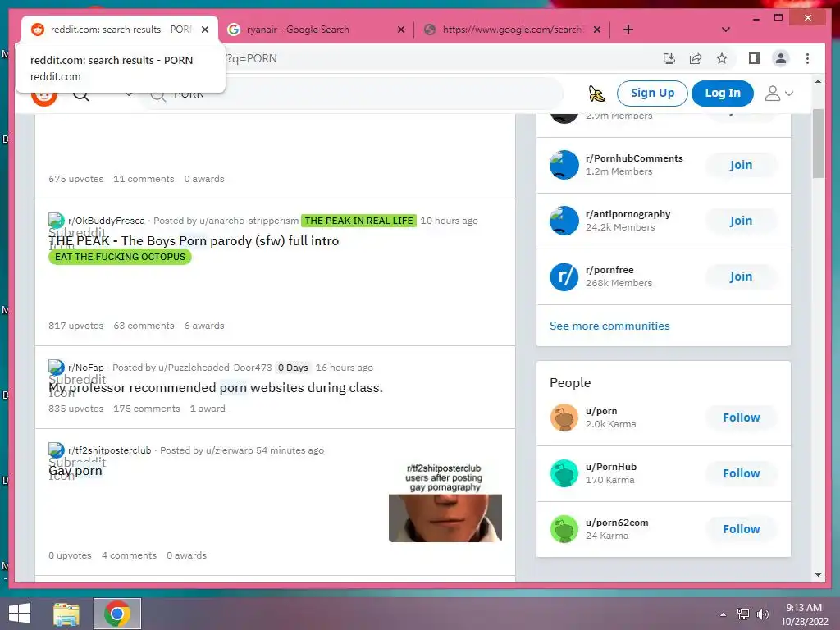Open the Windows Start menu
The width and height of the screenshot is (840, 630).
coord(20,614)
